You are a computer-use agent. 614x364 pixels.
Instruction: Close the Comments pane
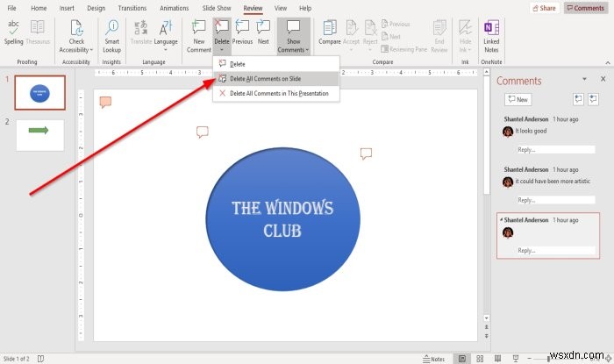tap(603, 79)
